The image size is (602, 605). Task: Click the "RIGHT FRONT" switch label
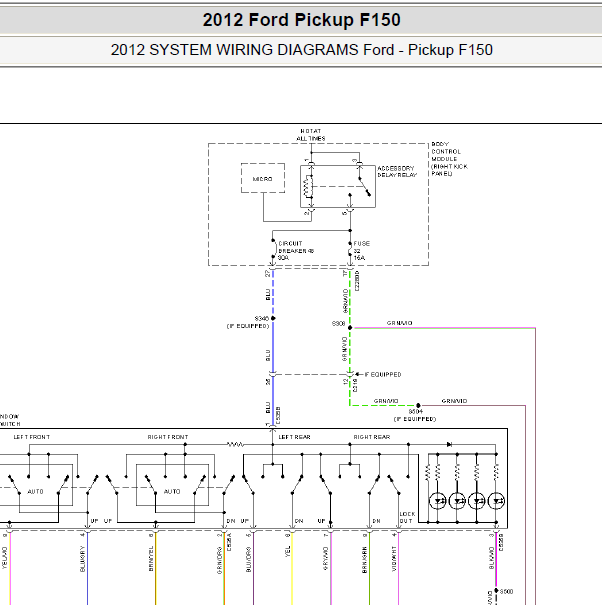pyautogui.click(x=168, y=437)
